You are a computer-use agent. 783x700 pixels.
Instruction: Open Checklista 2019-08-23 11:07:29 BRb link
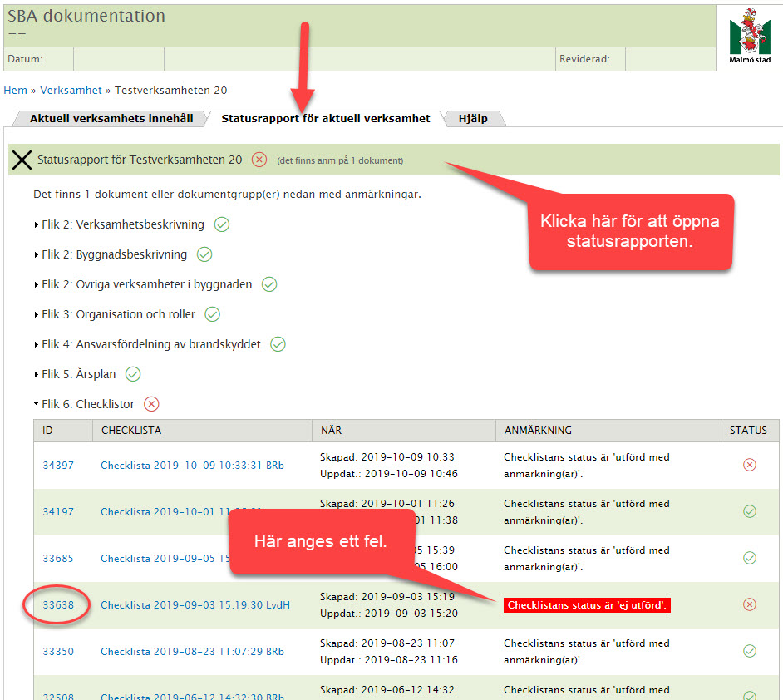click(192, 652)
